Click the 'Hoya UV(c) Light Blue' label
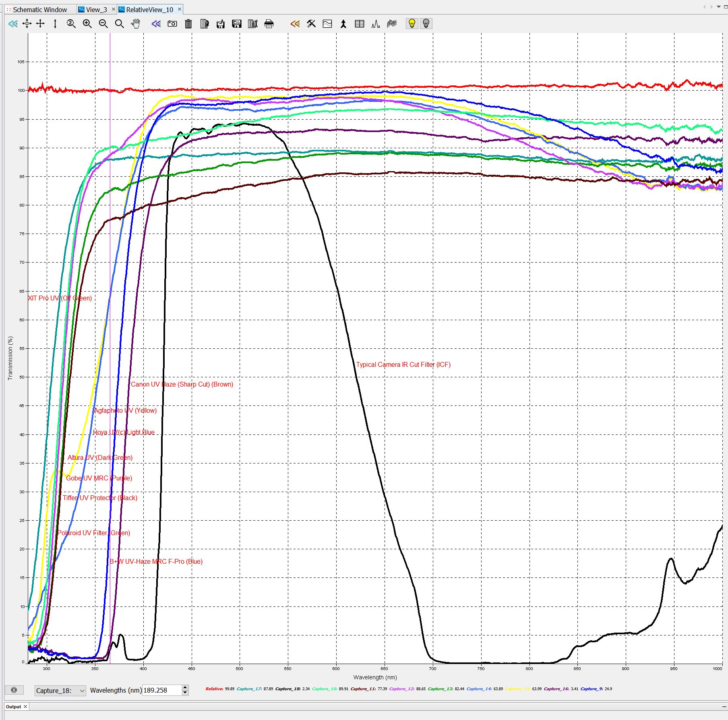The height and width of the screenshot is (720, 728). 124,432
